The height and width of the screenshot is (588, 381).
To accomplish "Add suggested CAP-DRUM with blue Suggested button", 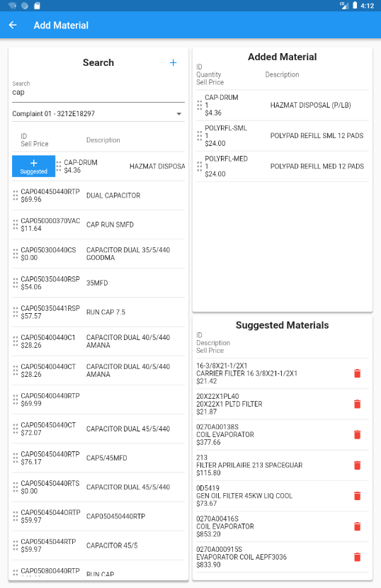I will (x=33, y=166).
